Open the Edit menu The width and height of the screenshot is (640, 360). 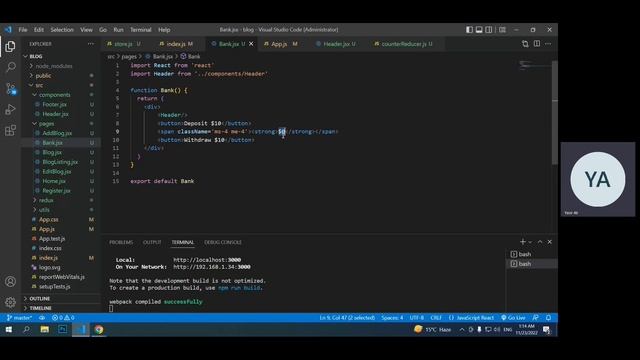coord(39,30)
